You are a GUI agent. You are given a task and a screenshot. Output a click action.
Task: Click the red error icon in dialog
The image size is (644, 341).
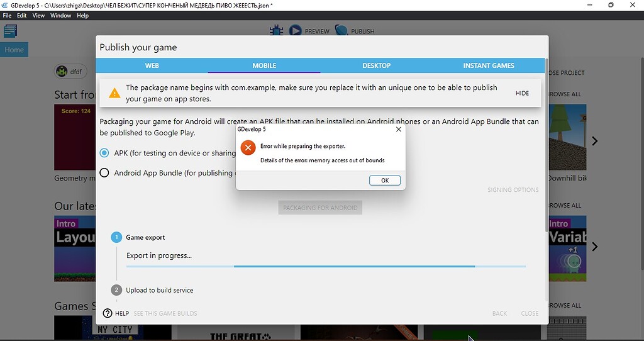tap(248, 148)
